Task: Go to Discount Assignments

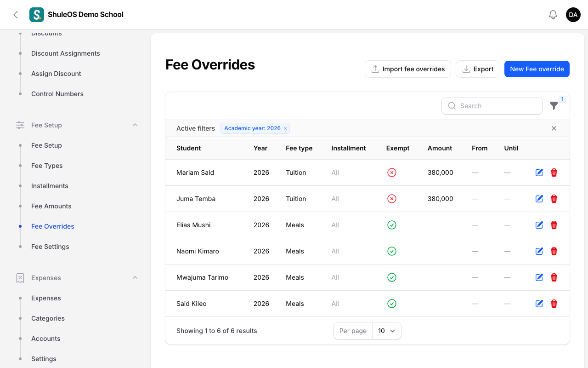Action: tap(66, 53)
